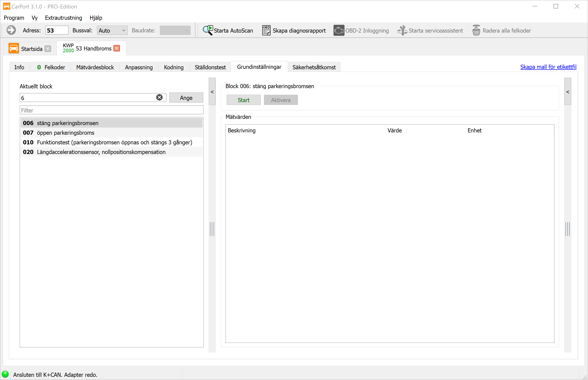Click the right splitter grip handle
This screenshot has width=588, height=380.
click(568, 229)
